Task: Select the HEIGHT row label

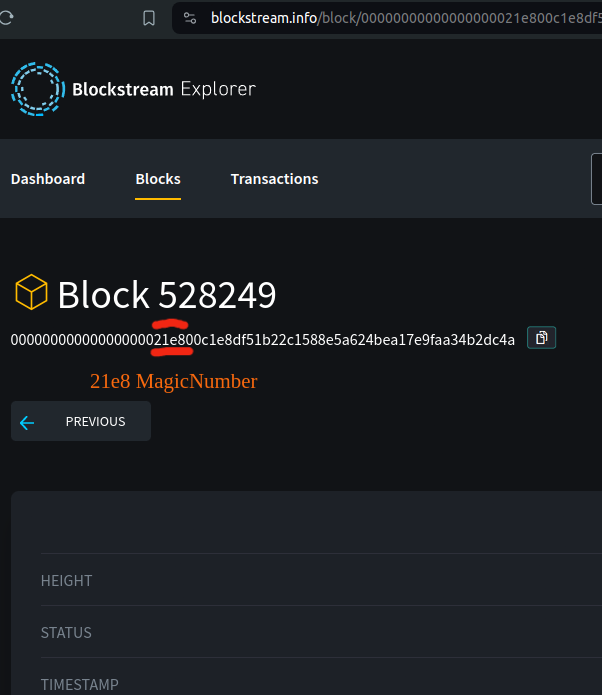Action: point(66,581)
